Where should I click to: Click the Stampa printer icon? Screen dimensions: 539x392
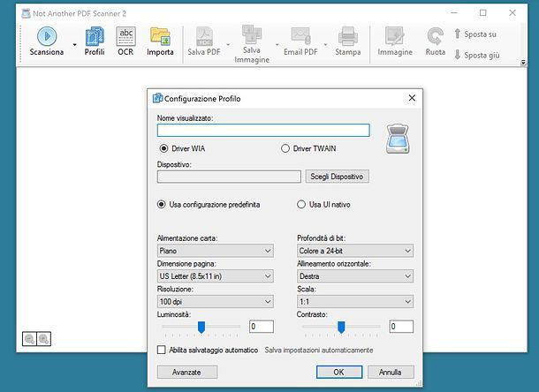pos(348,36)
